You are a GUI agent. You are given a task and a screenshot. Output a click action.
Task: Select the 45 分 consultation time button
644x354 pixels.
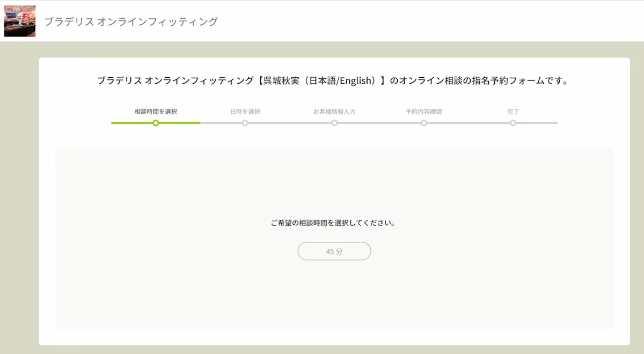334,251
